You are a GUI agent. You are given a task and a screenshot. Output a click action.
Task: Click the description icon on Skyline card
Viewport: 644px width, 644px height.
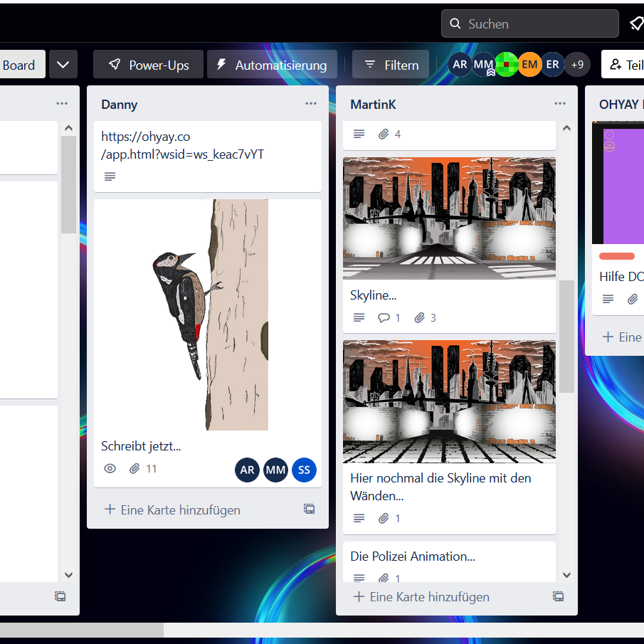pyautogui.click(x=359, y=318)
